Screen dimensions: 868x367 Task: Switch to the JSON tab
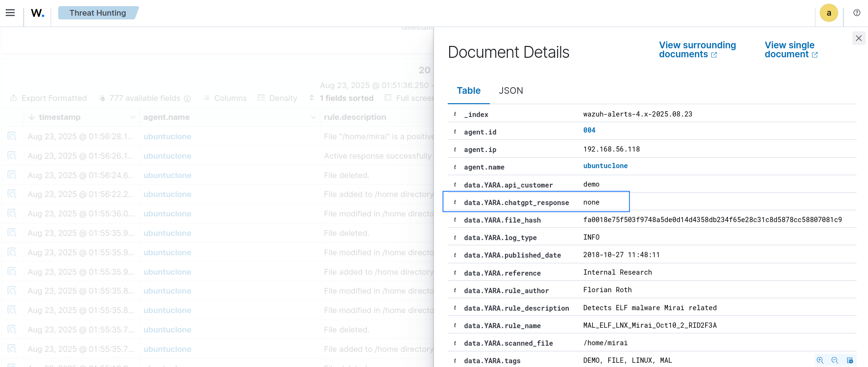tap(511, 90)
